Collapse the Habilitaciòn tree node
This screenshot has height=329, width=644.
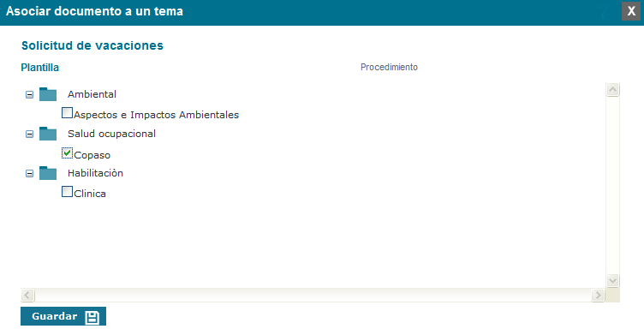point(30,174)
